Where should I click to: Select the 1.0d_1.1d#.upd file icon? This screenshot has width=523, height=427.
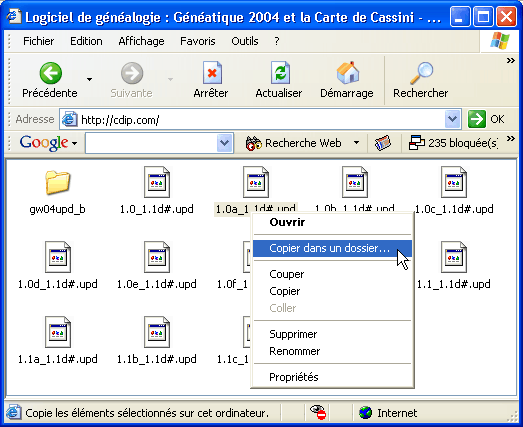click(x=58, y=257)
